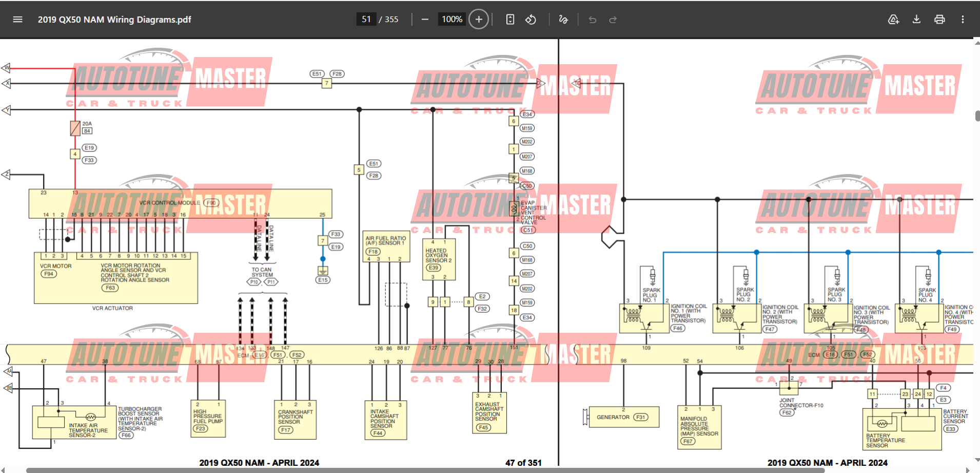
Task: Click the vertical scrollbar thumb
Action: click(x=977, y=116)
